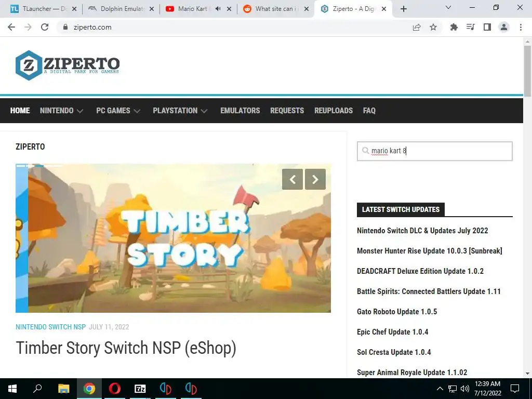This screenshot has height=399, width=532.
Task: Open Nintendo Switch DLC & Updates July 2022
Action: (x=422, y=231)
